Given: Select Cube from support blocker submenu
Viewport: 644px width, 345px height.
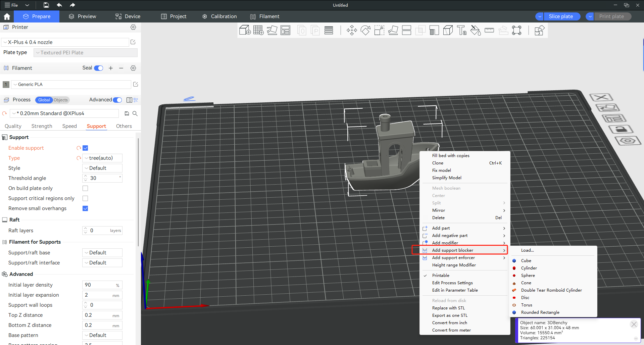Looking at the screenshot, I should (526, 261).
